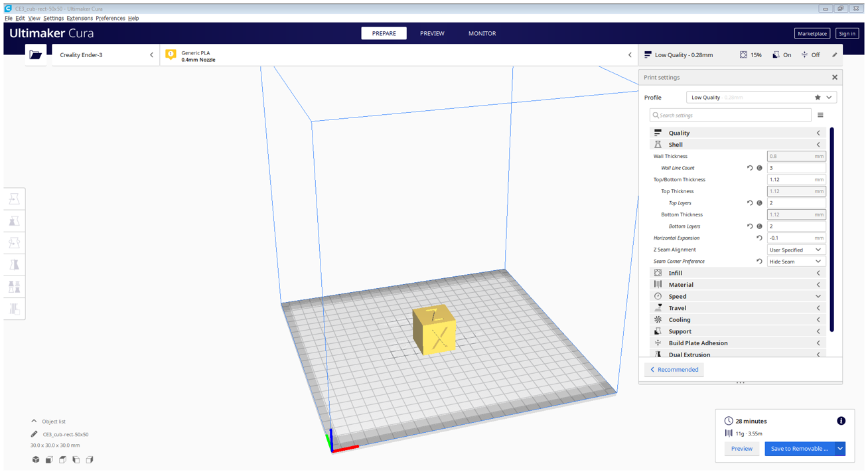Select the Rotate tool in left toolbar
The image size is (868, 474).
click(x=14, y=243)
